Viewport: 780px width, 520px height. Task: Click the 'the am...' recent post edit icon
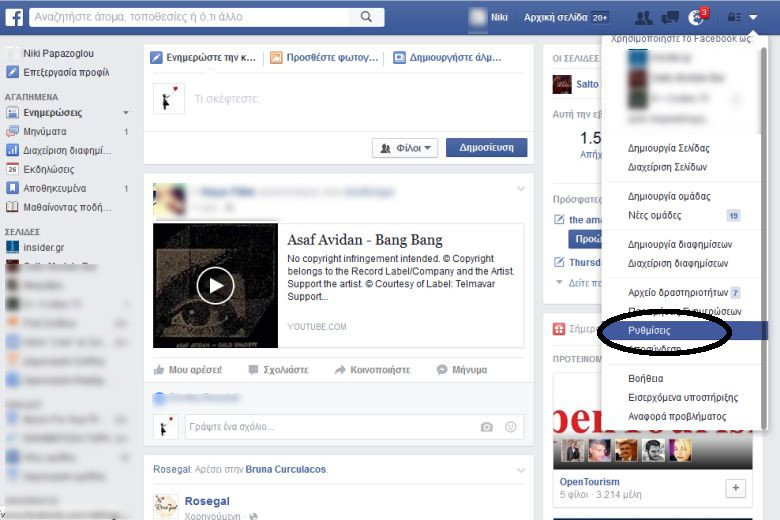(559, 219)
